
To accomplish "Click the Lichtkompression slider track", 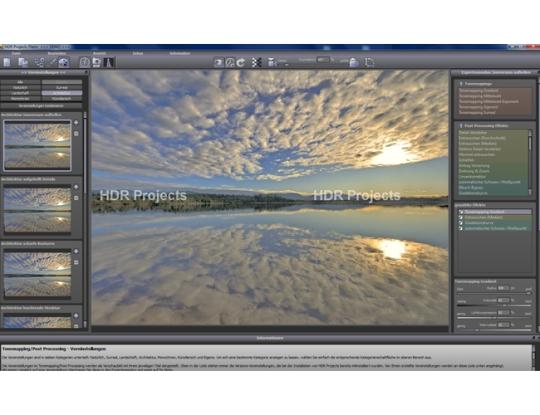I will (x=494, y=318).
